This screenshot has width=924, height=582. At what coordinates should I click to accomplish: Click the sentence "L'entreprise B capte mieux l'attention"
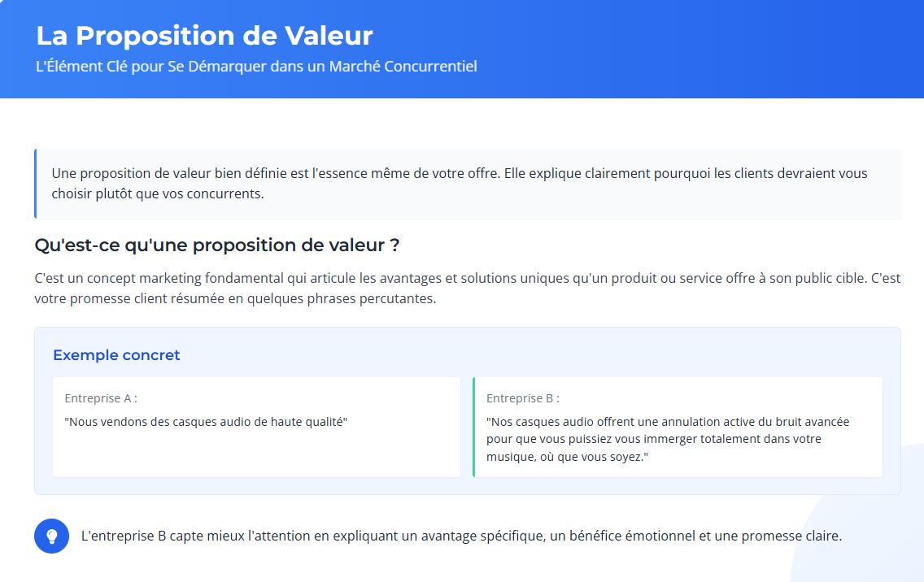tap(461, 536)
